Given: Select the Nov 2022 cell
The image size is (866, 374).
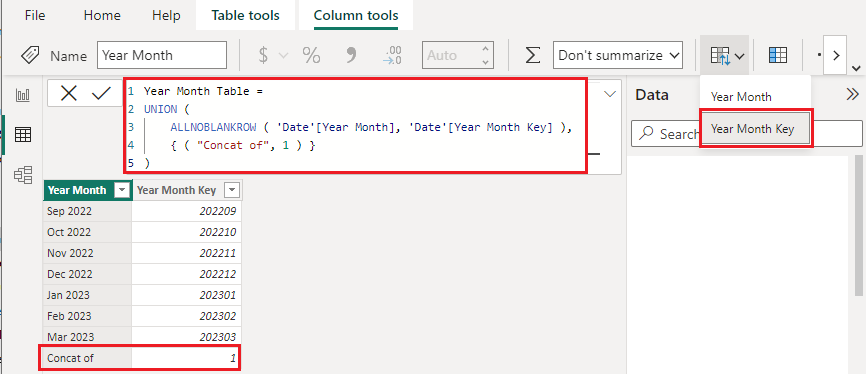Looking at the screenshot, I should [x=88, y=253].
